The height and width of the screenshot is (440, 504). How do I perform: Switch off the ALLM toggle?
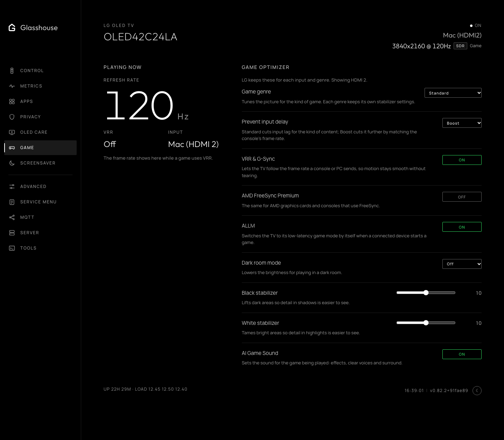click(x=462, y=227)
